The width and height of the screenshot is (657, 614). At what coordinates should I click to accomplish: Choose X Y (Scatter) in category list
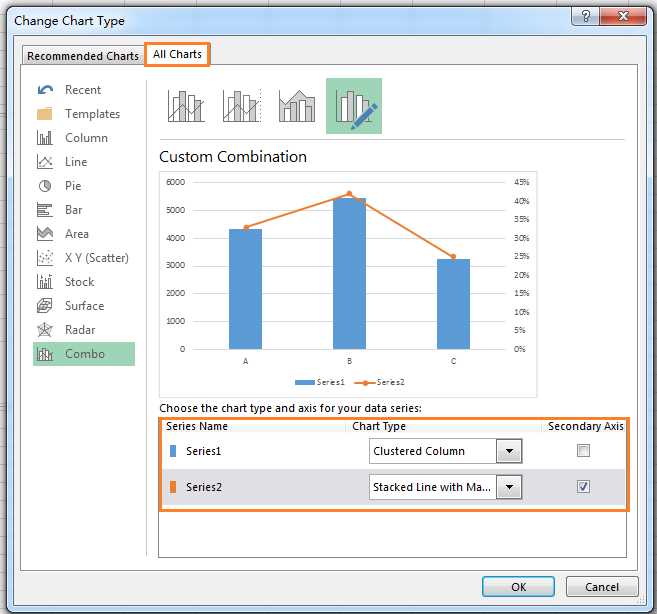84,258
